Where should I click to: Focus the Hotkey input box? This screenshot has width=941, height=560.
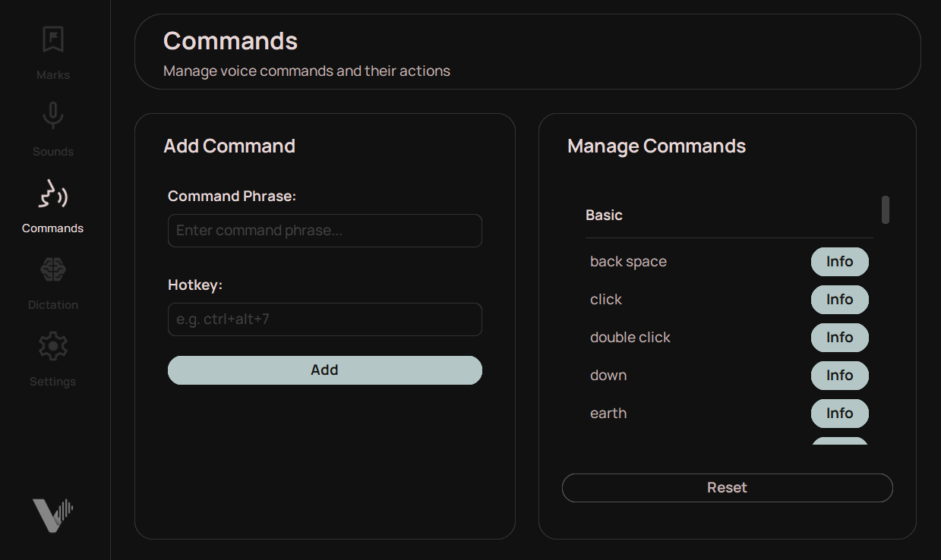click(x=324, y=319)
